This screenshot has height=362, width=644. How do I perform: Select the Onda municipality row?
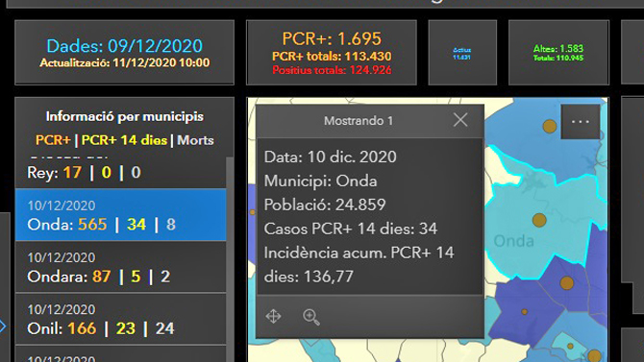point(121,215)
